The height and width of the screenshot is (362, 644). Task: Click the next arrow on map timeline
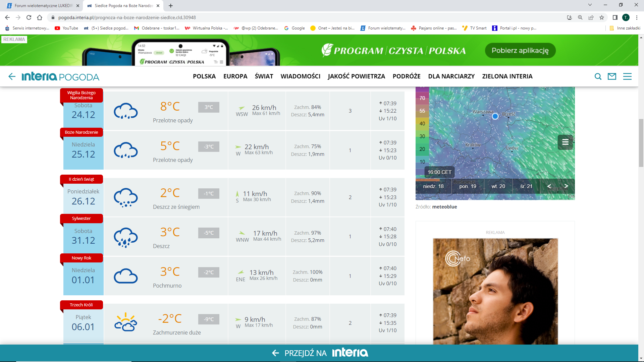click(566, 186)
